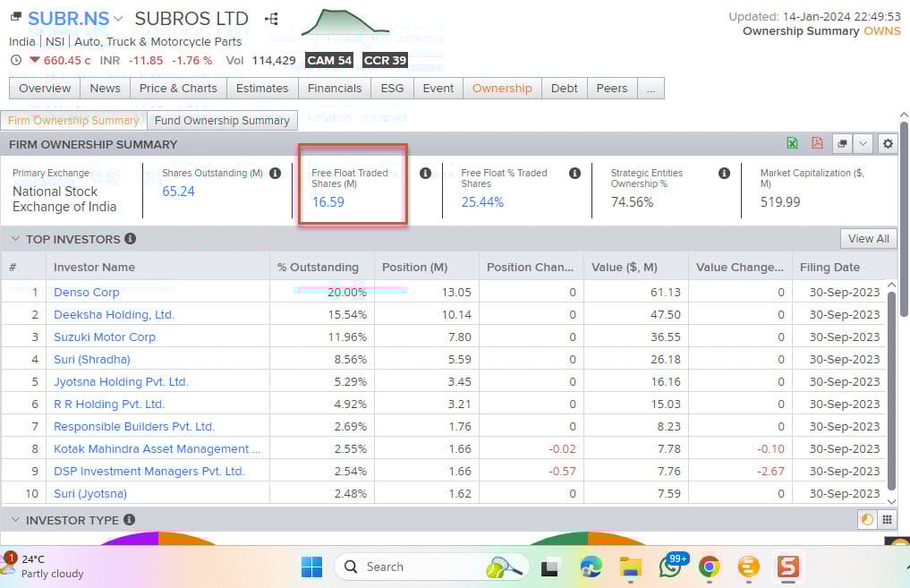Export ownership summary to PDF icon
This screenshot has height=588, width=910.
coord(817,143)
